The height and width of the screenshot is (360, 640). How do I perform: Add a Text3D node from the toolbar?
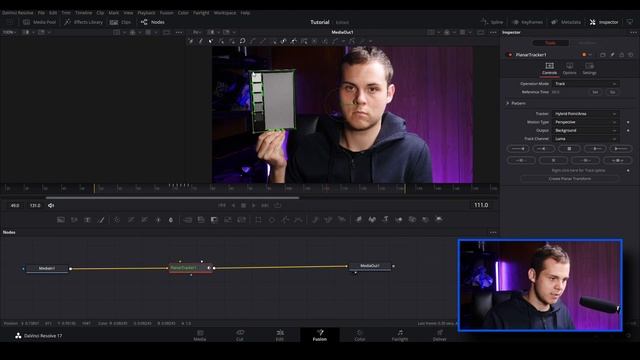pos(385,220)
